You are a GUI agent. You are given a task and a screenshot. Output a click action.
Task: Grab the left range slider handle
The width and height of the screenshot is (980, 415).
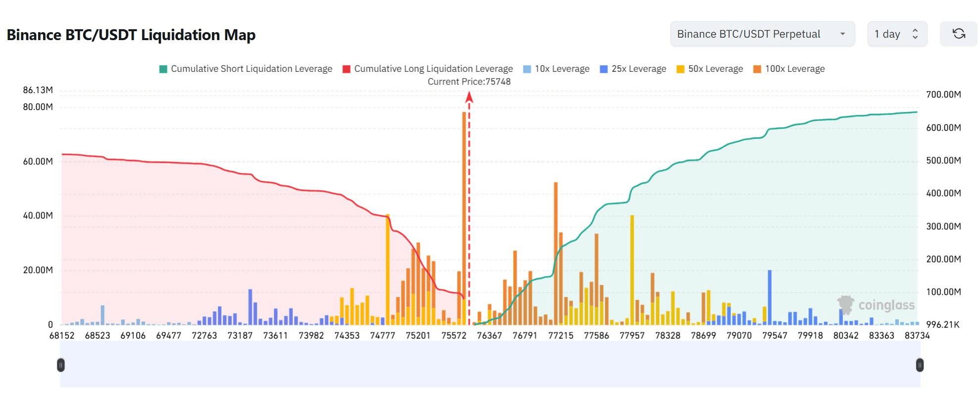[x=61, y=365]
